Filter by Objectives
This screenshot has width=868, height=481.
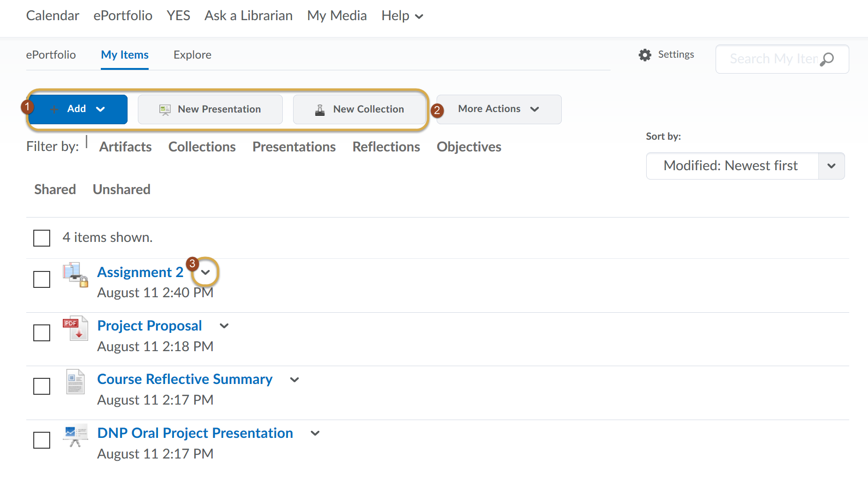[469, 147]
